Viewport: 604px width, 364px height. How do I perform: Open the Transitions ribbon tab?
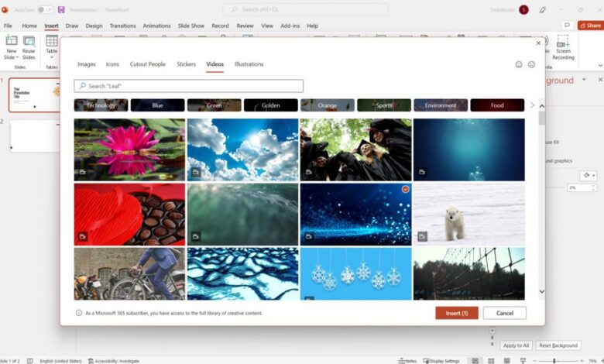[x=122, y=26]
